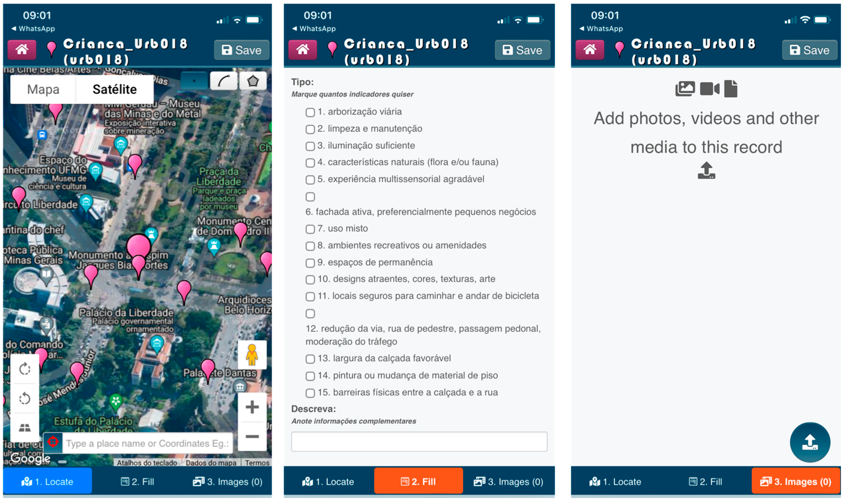The height and width of the screenshot is (504, 846).
Task: Select the line drawing tool
Action: [224, 80]
